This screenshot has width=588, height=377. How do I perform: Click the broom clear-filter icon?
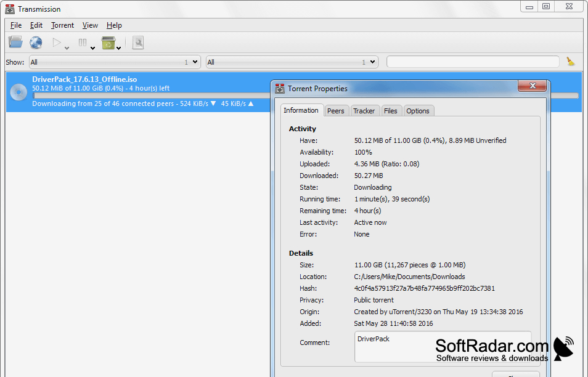[x=570, y=62]
